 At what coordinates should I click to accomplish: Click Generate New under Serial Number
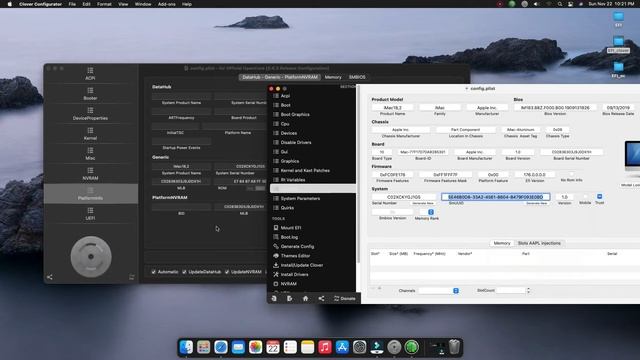pyautogui.click(x=422, y=203)
